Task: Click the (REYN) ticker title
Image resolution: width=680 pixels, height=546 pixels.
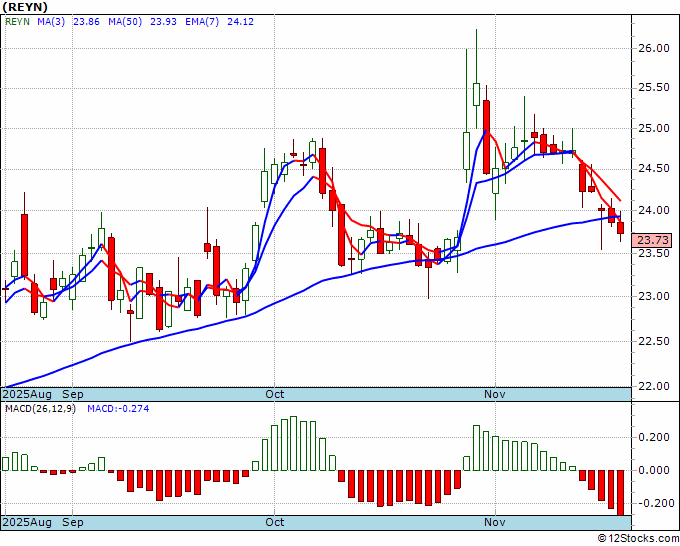Action: [x=25, y=7]
